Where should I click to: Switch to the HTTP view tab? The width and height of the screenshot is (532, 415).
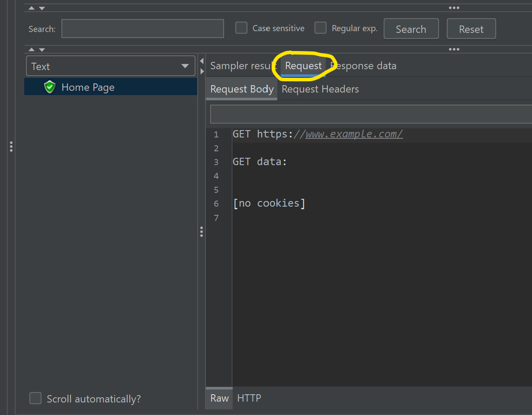click(x=249, y=398)
